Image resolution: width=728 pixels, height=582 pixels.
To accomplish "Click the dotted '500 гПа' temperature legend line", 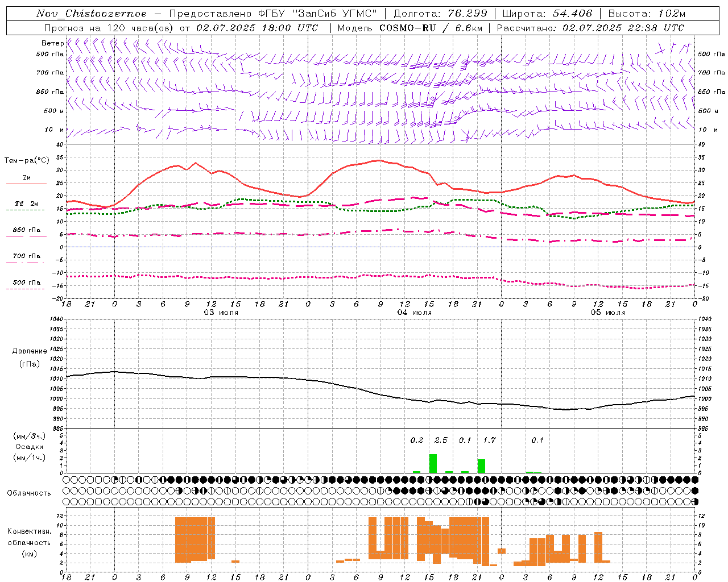I will tap(26, 289).
